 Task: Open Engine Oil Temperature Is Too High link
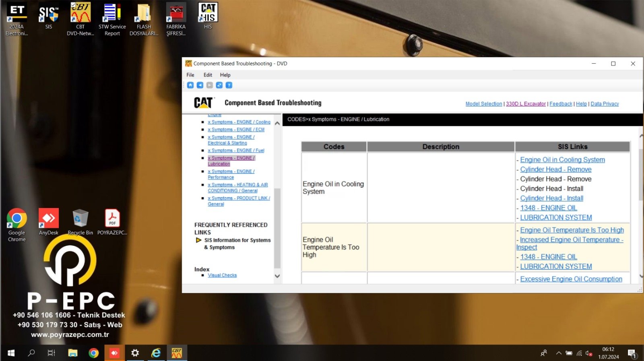[572, 230]
